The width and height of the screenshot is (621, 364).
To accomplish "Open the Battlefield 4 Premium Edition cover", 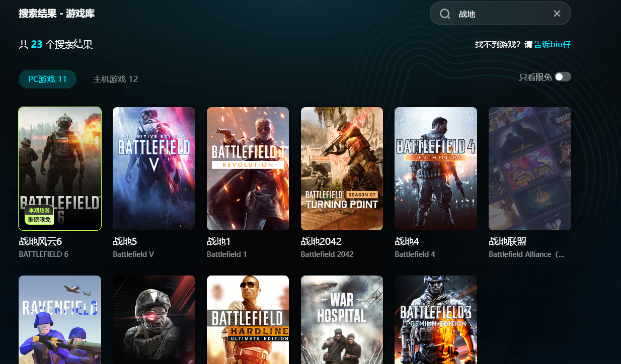I will click(436, 168).
